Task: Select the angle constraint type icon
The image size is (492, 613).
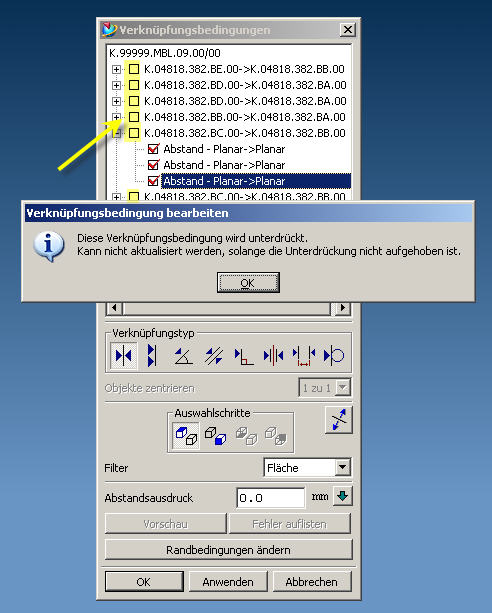Action: [183, 356]
